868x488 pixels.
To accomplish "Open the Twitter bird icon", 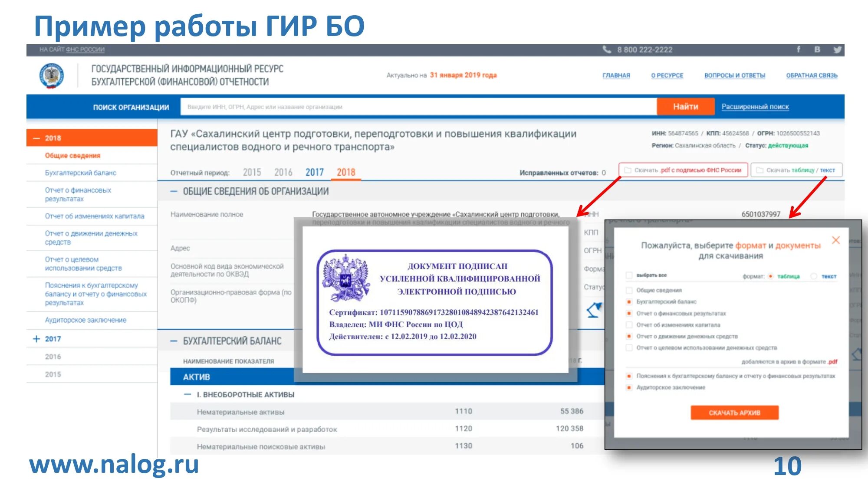I will (x=837, y=49).
